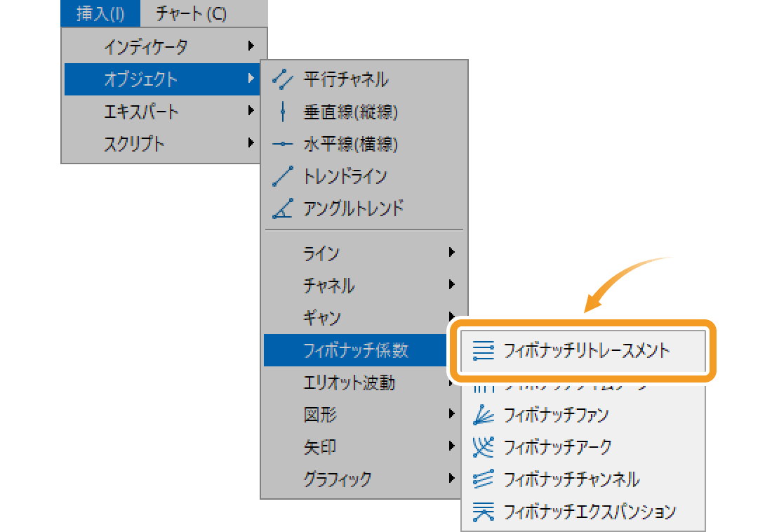Expand arrow next to 矢印

[x=451, y=446]
